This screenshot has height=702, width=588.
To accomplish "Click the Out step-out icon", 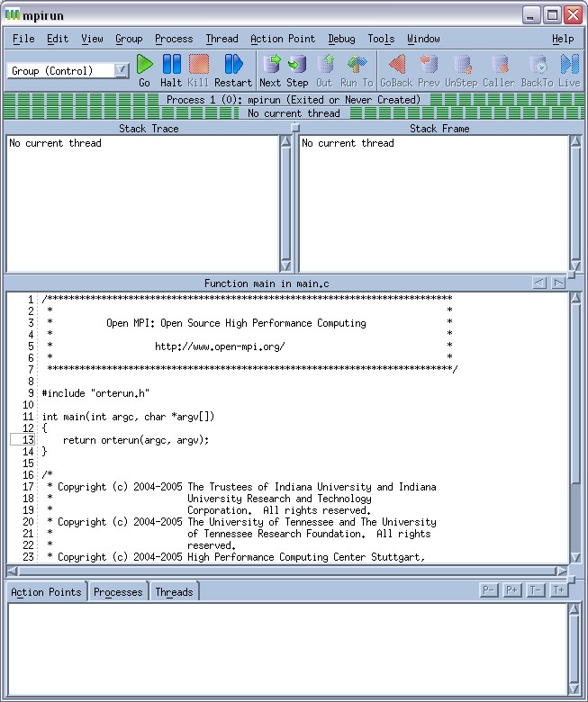I will 325,64.
